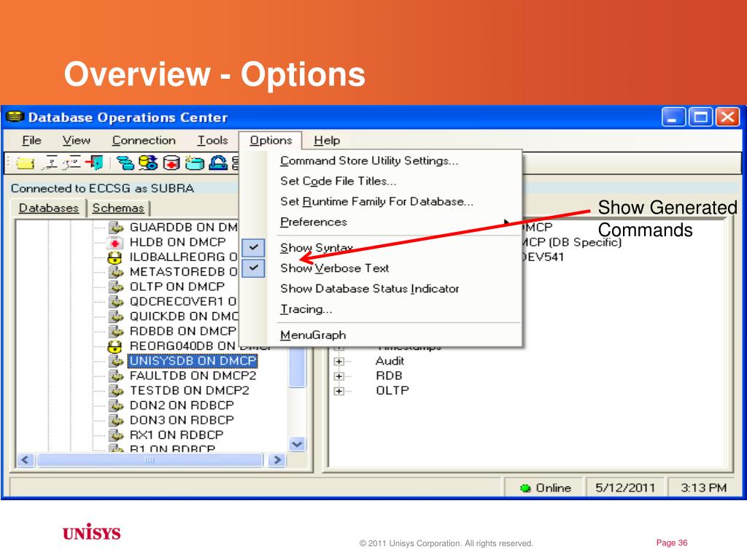This screenshot has width=747, height=560.
Task: Click the UNISYSDB database icon
Action: click(x=115, y=361)
